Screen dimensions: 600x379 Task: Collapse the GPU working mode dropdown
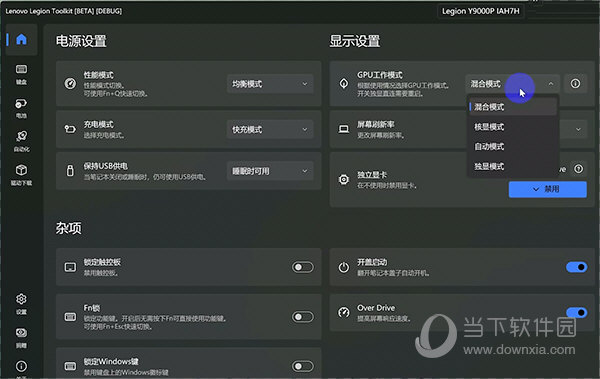point(512,84)
